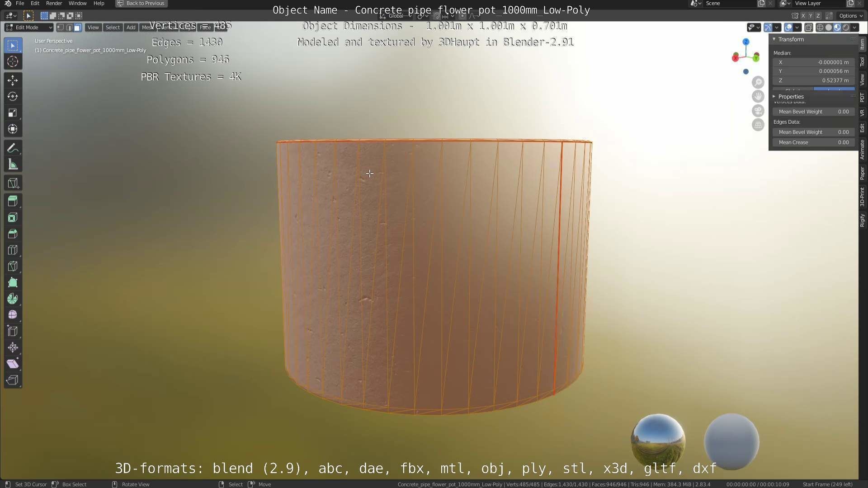The image size is (868, 488).
Task: Switch to wireframe viewport shading
Action: pos(820,28)
